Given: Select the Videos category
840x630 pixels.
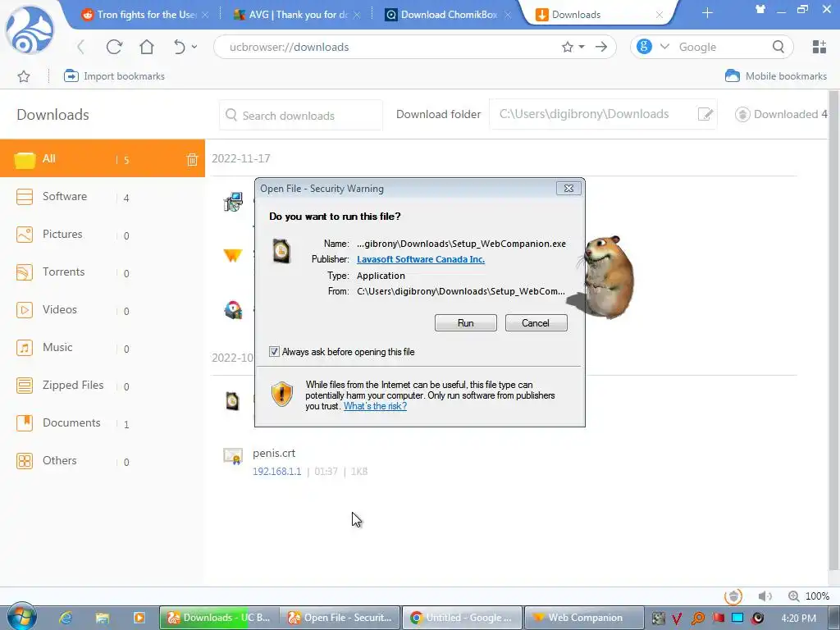Looking at the screenshot, I should point(103,309).
